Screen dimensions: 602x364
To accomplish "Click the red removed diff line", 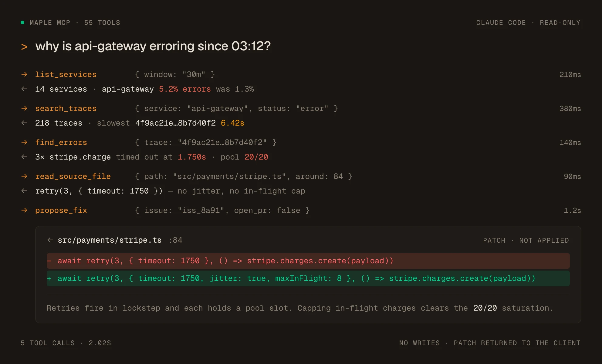I will pos(308,261).
